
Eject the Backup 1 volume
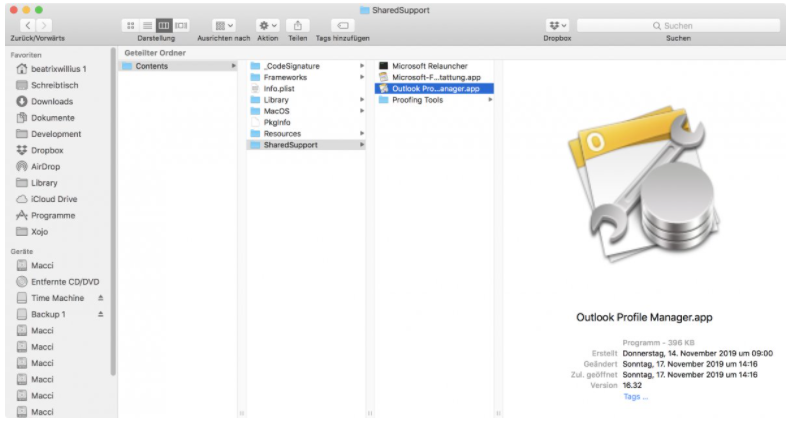[x=100, y=314]
